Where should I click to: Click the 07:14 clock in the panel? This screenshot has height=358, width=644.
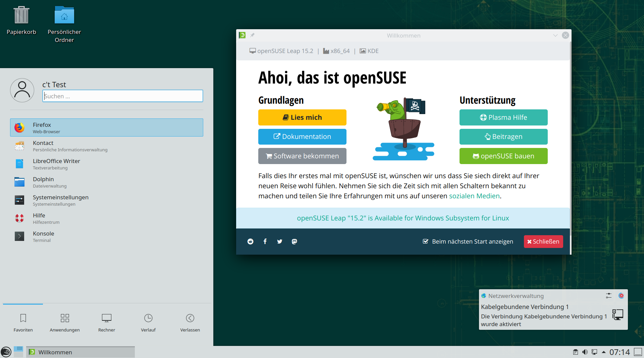coord(620,352)
